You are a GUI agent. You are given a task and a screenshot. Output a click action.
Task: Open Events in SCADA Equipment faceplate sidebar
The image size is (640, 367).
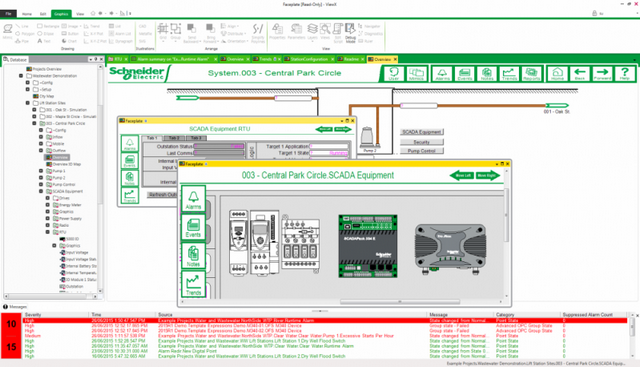pos(193,227)
